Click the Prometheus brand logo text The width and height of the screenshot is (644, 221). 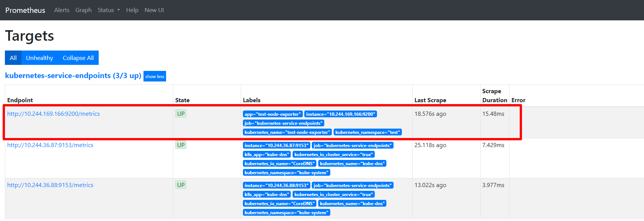click(25, 10)
